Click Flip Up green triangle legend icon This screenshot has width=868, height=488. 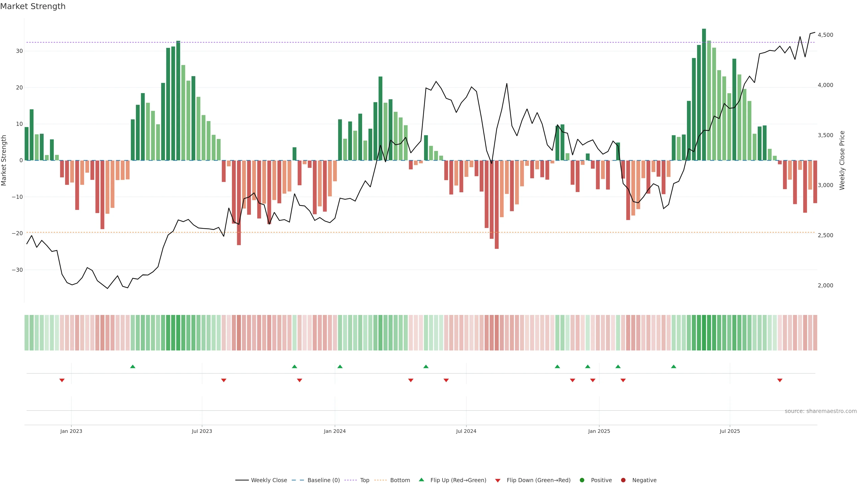coord(421,480)
